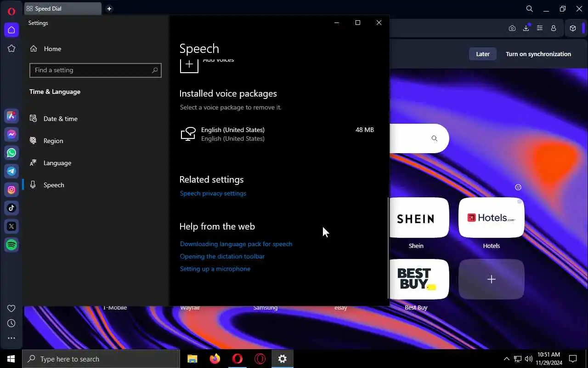Open a new Opera tab
This screenshot has height=368, width=588.
[x=109, y=9]
